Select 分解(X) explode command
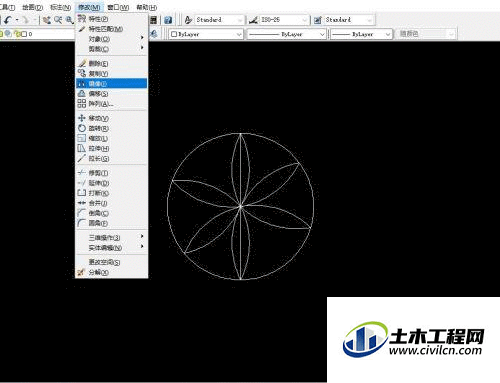The height and width of the screenshot is (383, 500). coord(112,272)
